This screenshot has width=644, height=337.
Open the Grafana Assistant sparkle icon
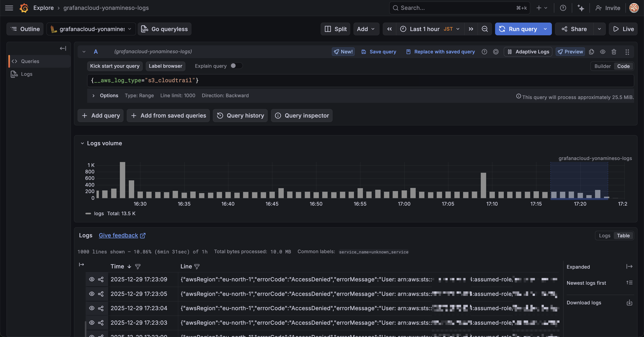(x=581, y=8)
